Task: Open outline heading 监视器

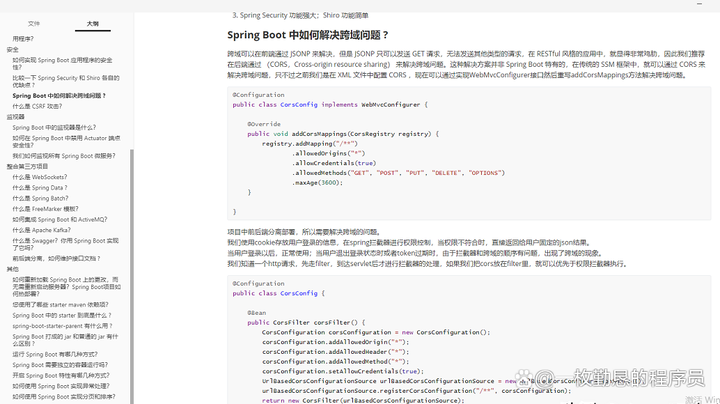Action: [x=16, y=117]
